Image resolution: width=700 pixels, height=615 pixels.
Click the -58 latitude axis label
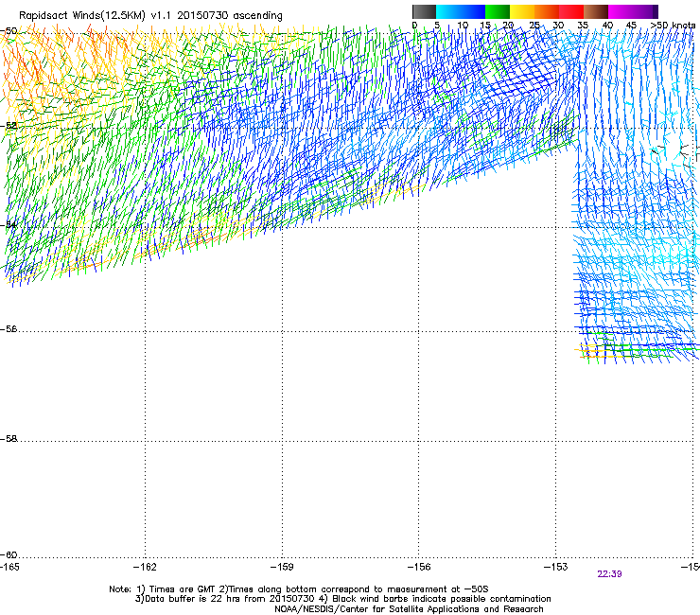[9, 439]
